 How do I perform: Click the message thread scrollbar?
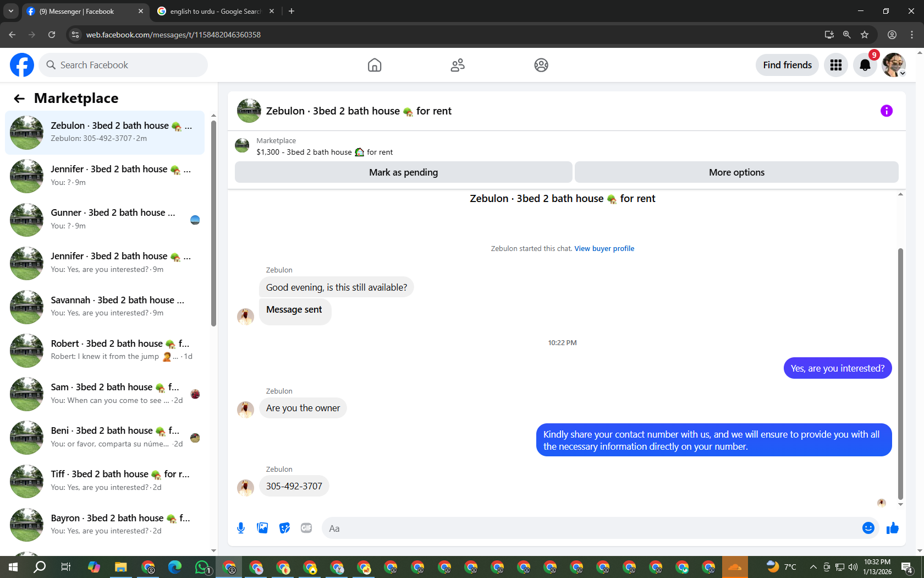click(900, 374)
